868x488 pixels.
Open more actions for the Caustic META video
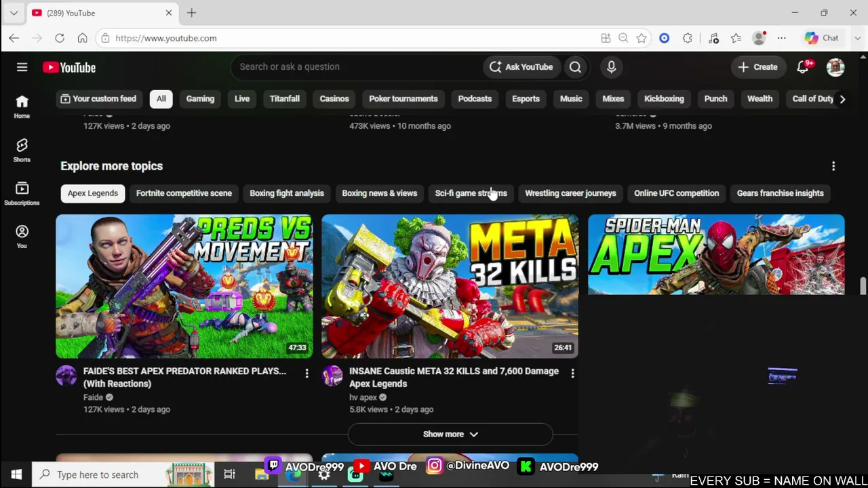pos(572,373)
